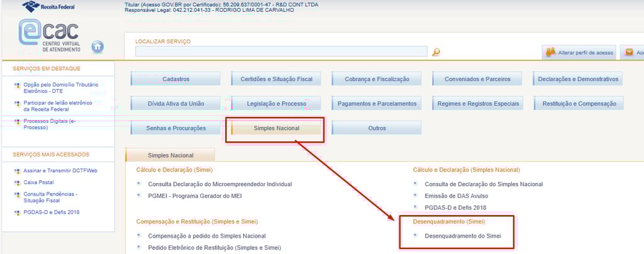Click the Localizar Serviço search field
Viewport: 644px width, 254px height.
coord(281,52)
